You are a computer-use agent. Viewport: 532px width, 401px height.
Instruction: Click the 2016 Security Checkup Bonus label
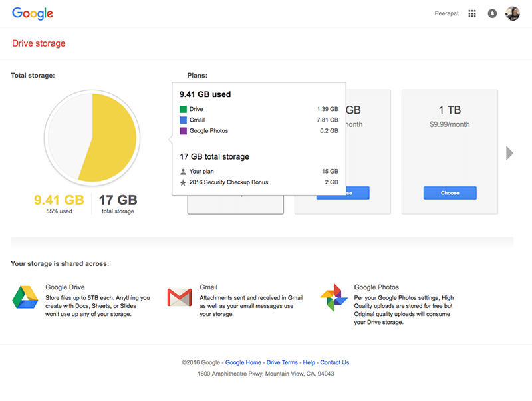click(229, 182)
